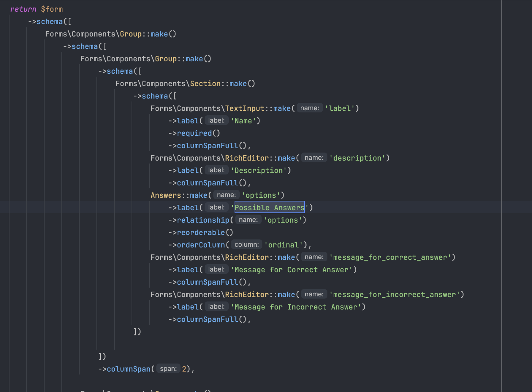Click the 'column:' parameter hint
532x392 pixels.
[247, 245]
